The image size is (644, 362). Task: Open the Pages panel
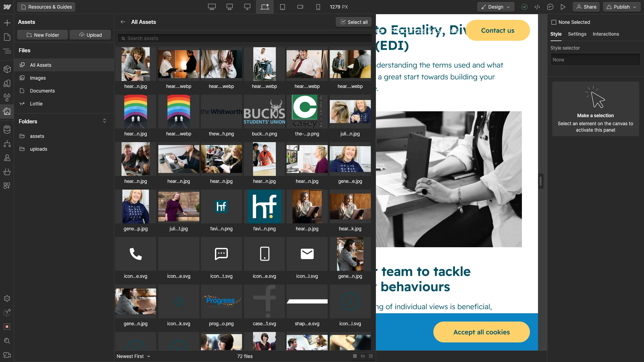[7, 37]
